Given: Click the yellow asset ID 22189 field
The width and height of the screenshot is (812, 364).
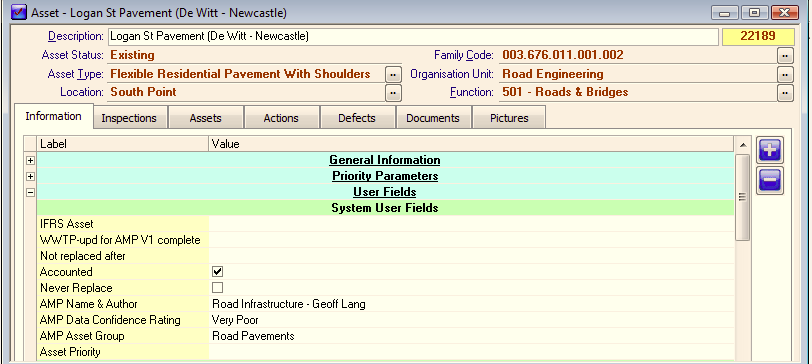Looking at the screenshot, I should click(x=758, y=37).
